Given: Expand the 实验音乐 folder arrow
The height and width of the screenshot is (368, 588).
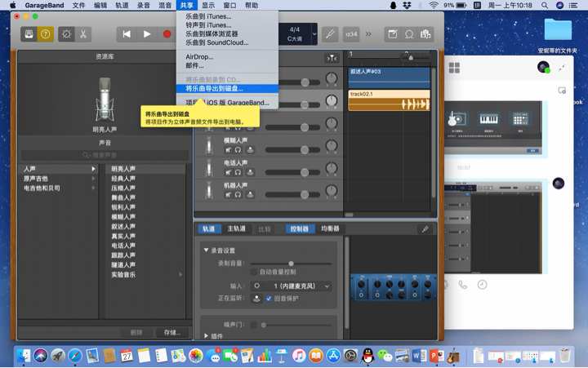Looking at the screenshot, I should pyautogui.click(x=180, y=275).
